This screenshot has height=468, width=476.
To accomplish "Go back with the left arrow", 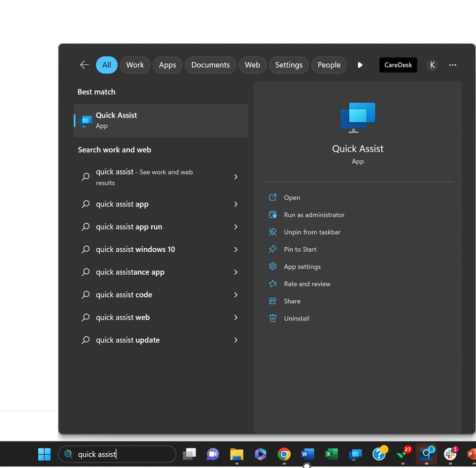I will (84, 64).
